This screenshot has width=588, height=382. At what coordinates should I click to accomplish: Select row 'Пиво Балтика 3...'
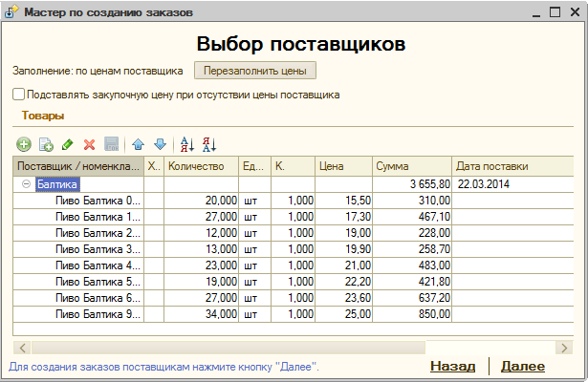pos(294,249)
